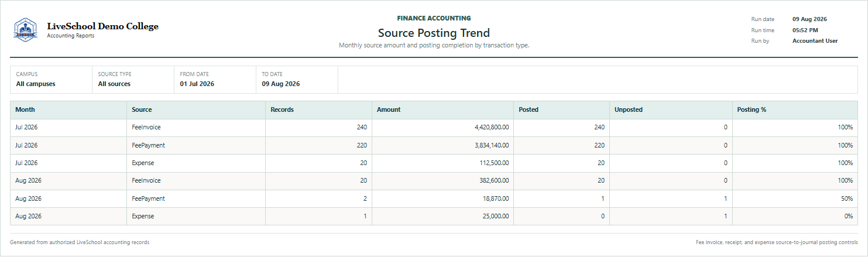The image size is (868, 257).
Task: Click the posting controls footer note
Action: 777,242
